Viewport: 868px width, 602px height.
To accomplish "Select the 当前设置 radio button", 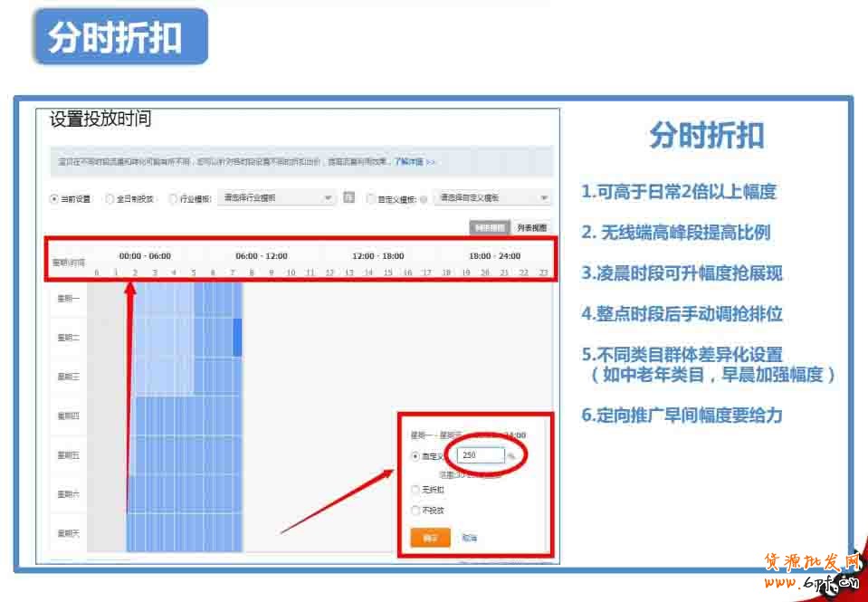I will point(54,199).
